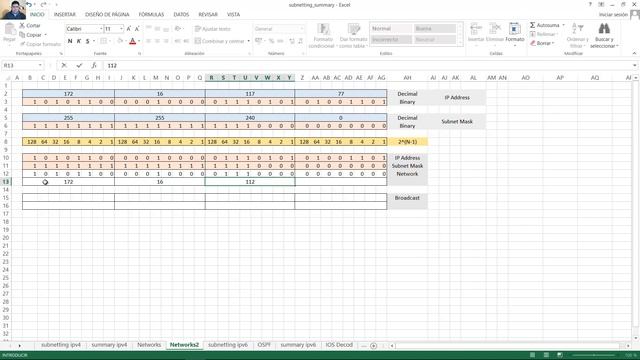Click Rellenar fill icon
Viewport: 640px width, 360px height.
tap(543, 34)
